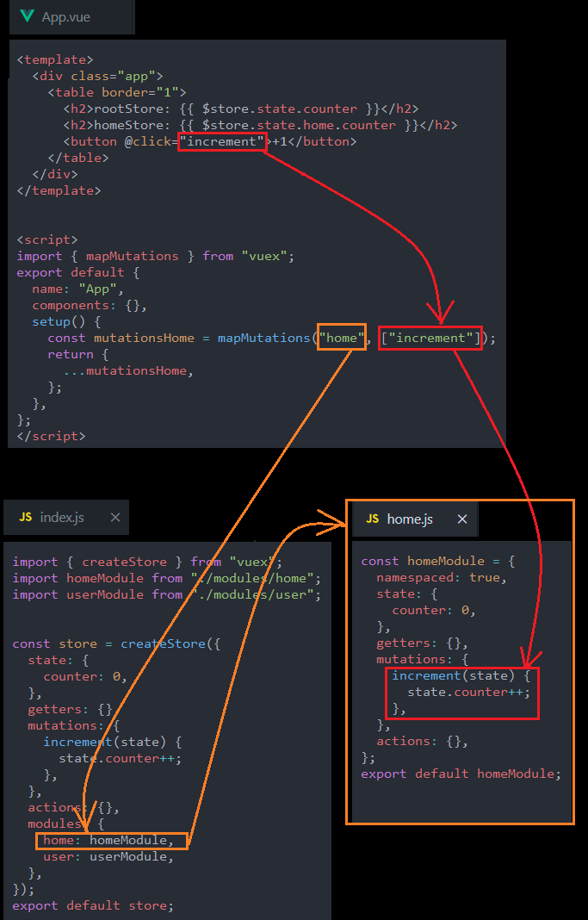This screenshot has width=588, height=920.
Task: Click the div class="app" line
Action: click(97, 76)
